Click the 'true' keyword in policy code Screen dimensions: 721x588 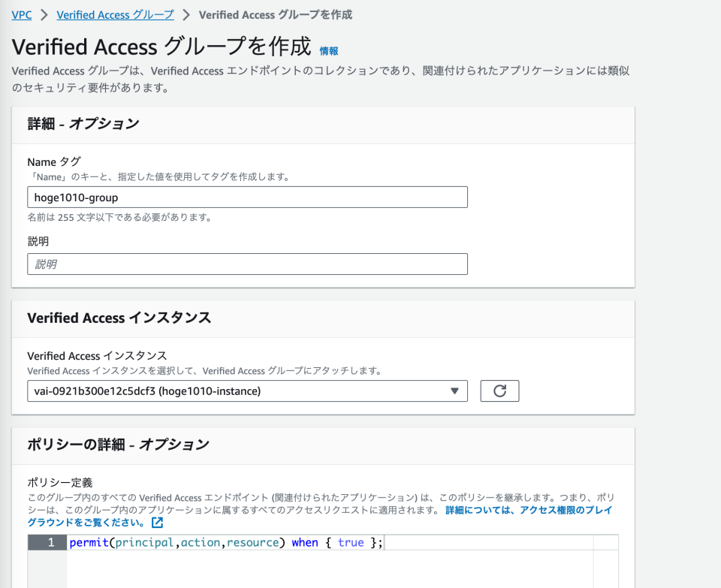(351, 542)
